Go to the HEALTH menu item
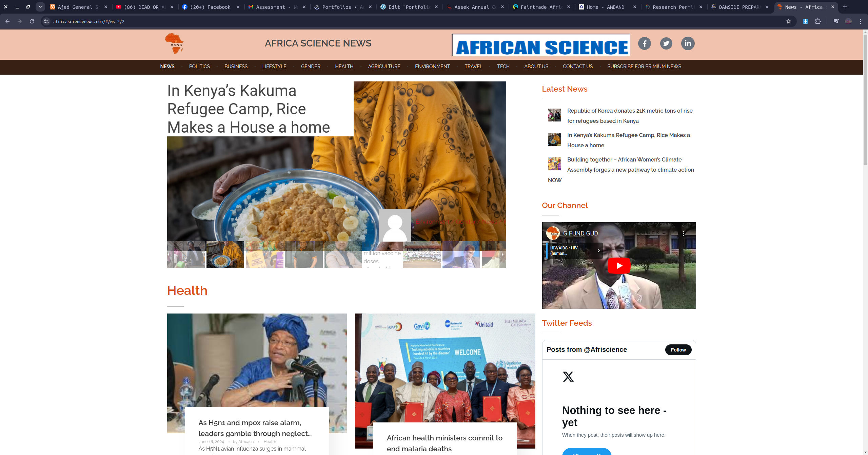Screen dimensions: 868x455 (x=344, y=67)
